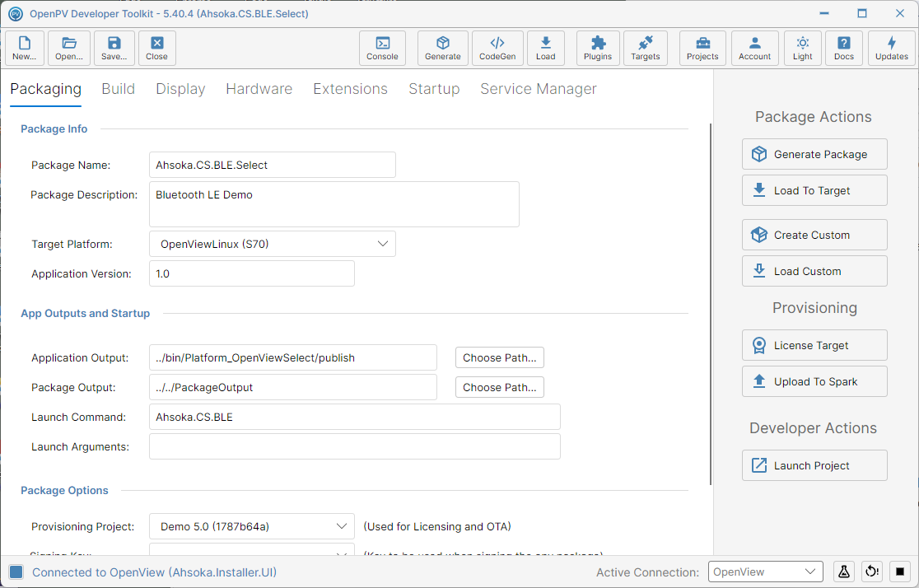The width and height of the screenshot is (919, 588).
Task: Click the Package Name input field
Action: [x=273, y=165]
